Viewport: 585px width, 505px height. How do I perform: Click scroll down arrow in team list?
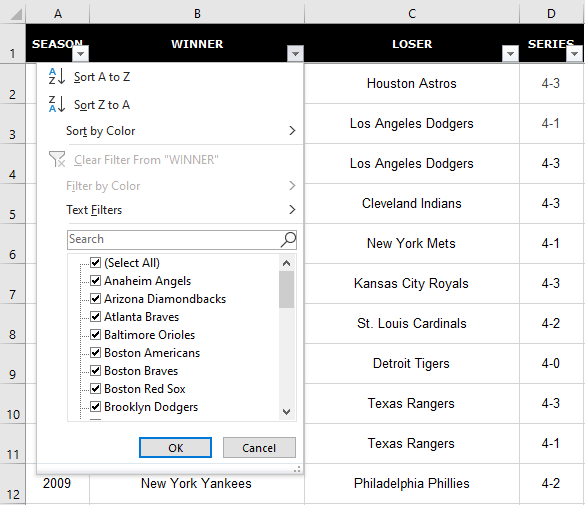(x=287, y=412)
